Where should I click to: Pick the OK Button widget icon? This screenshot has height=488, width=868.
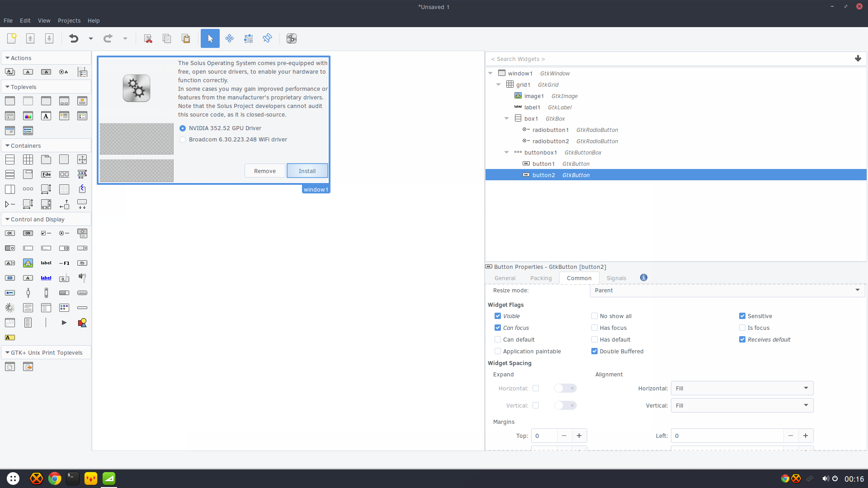pos(10,233)
